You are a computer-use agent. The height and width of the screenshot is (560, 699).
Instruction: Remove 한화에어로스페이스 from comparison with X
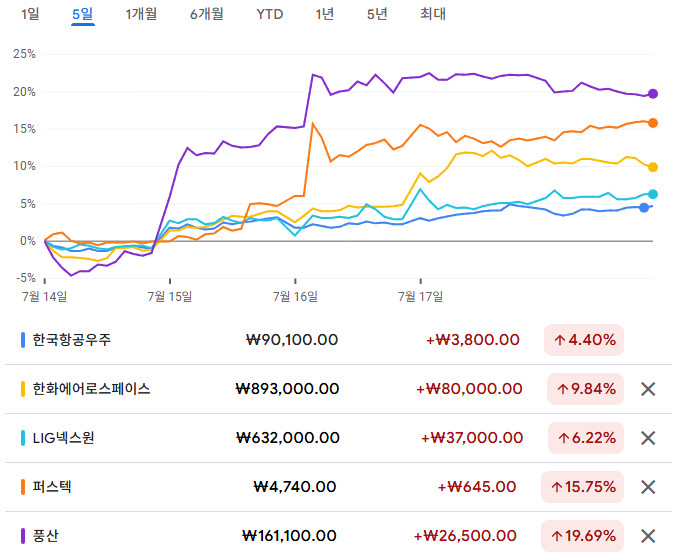click(647, 389)
